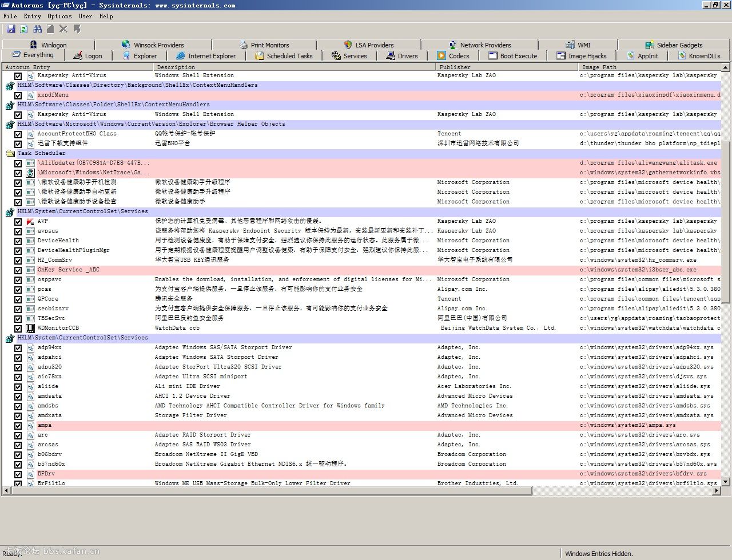Switch to the Boot Execute tab
The image size is (732, 560).
coord(513,56)
